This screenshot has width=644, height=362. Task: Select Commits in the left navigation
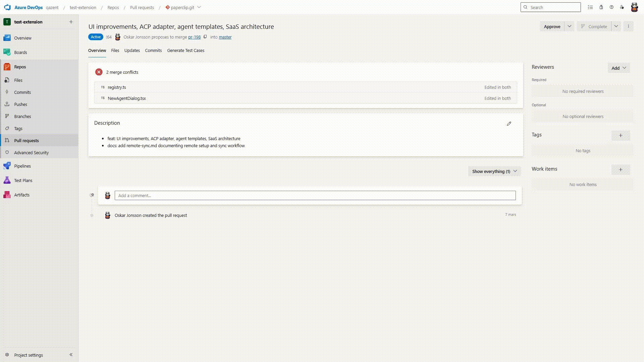pyautogui.click(x=22, y=92)
